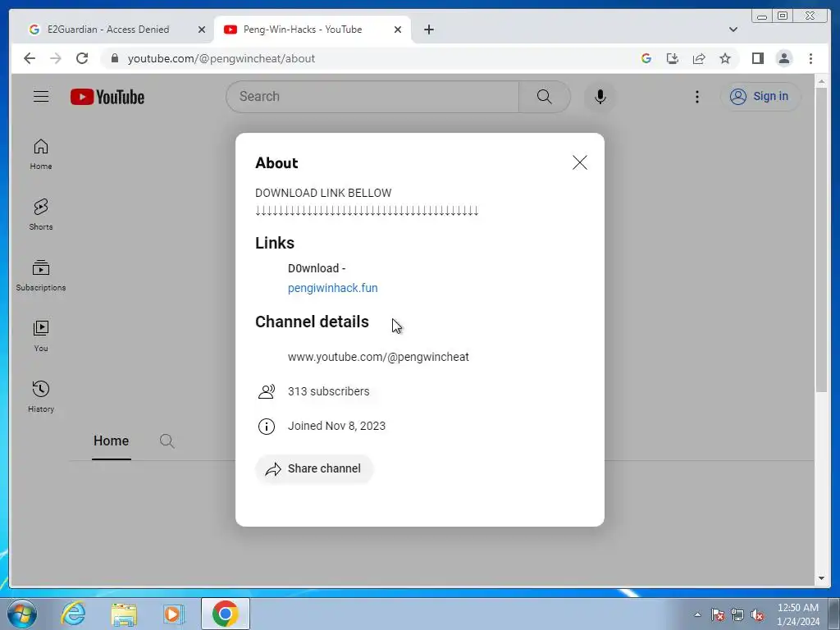
Task: Click the DOWNLOAD LINK BELLOW description text
Action: [323, 193]
